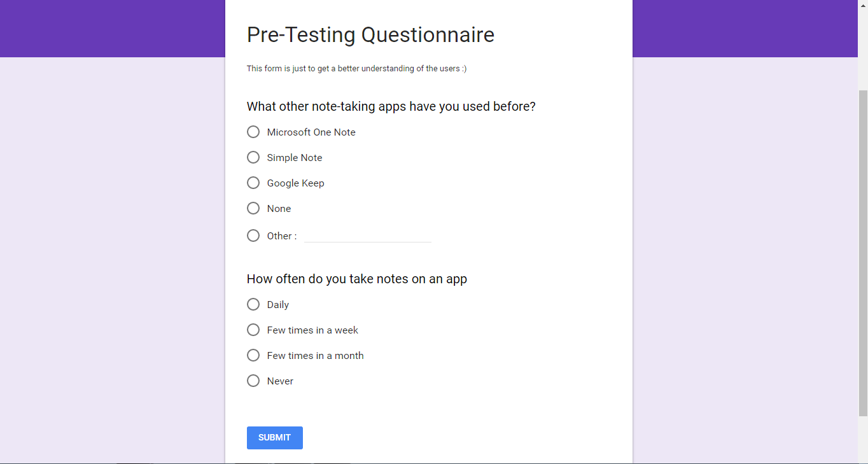The image size is (868, 464).
Task: Select the Microsoft One Note radio circle
Action: pos(253,132)
